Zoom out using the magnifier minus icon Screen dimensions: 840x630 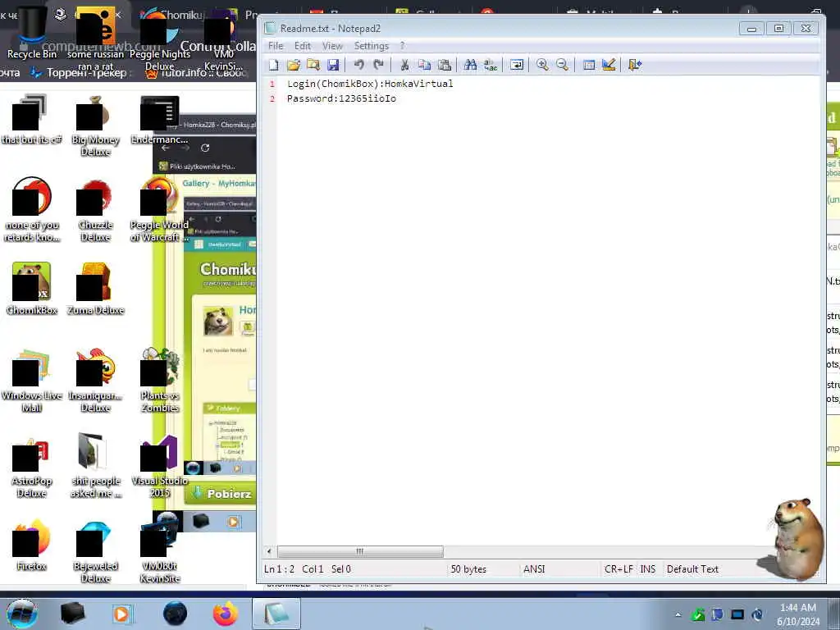(562, 66)
